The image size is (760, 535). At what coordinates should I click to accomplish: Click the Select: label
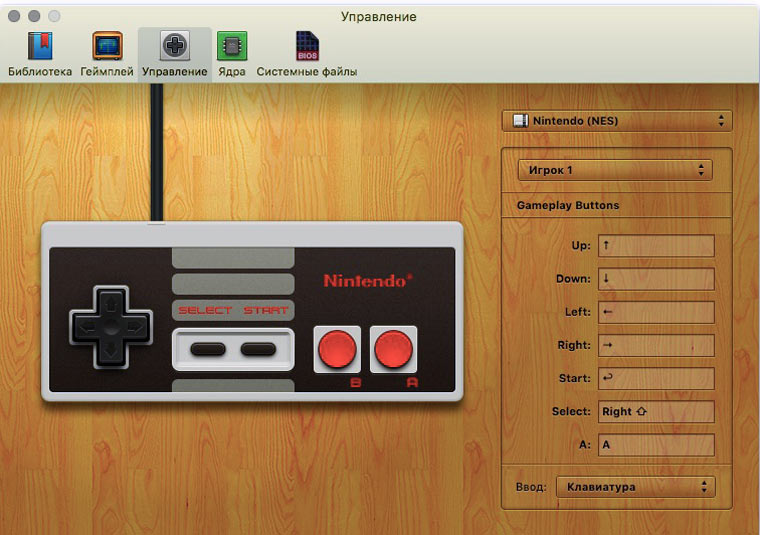pyautogui.click(x=571, y=411)
